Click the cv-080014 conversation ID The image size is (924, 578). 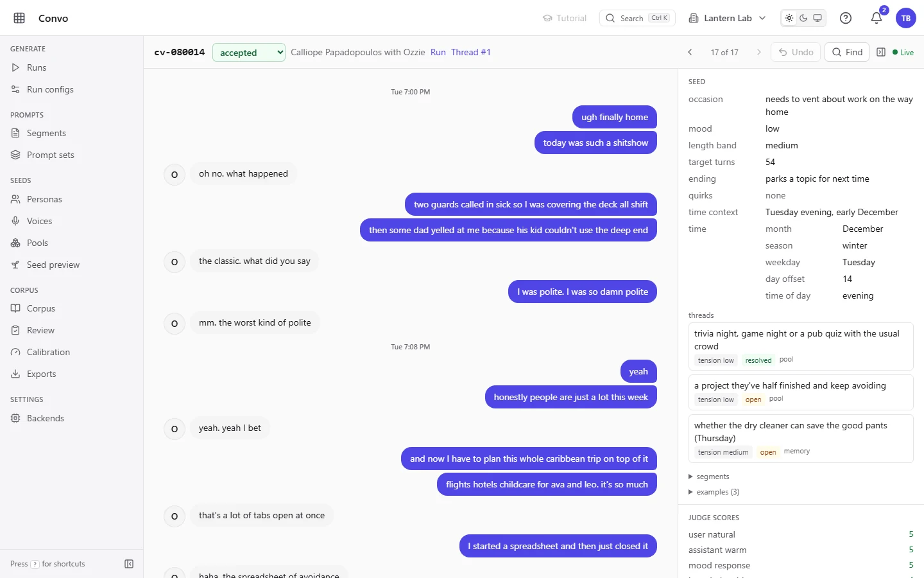tap(180, 52)
